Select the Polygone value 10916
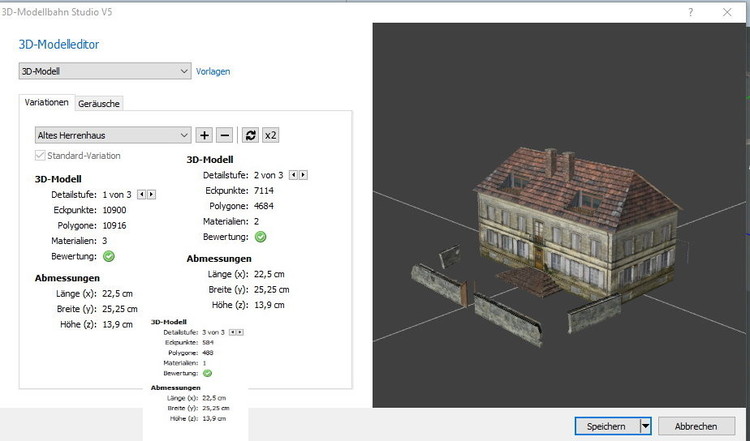The height and width of the screenshot is (441, 750). coord(114,225)
